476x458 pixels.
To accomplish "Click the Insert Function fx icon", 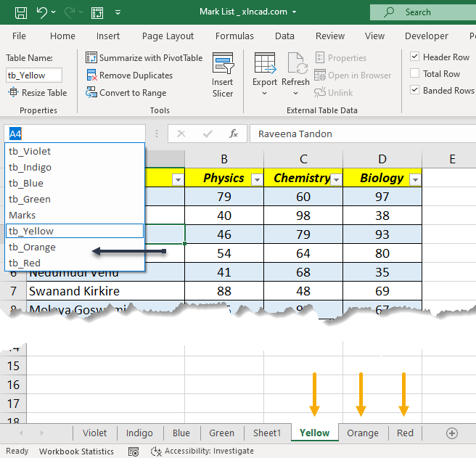I will [234, 134].
